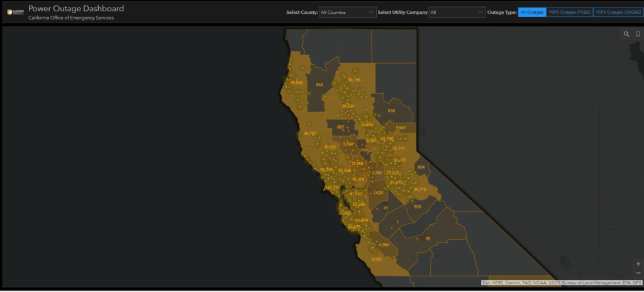Select the county labeled 9,582
This screenshot has height=292, width=644.
click(377, 259)
